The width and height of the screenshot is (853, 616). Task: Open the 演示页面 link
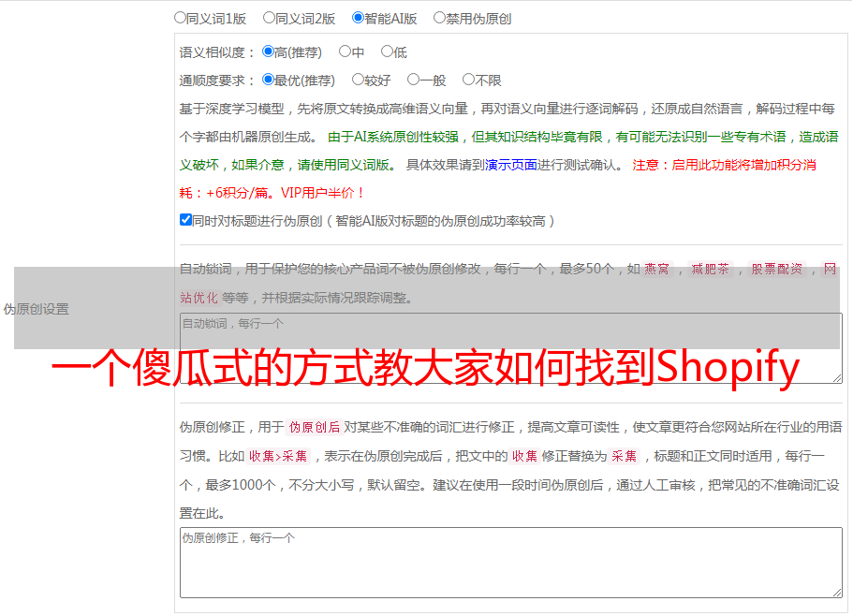pyautogui.click(x=510, y=165)
